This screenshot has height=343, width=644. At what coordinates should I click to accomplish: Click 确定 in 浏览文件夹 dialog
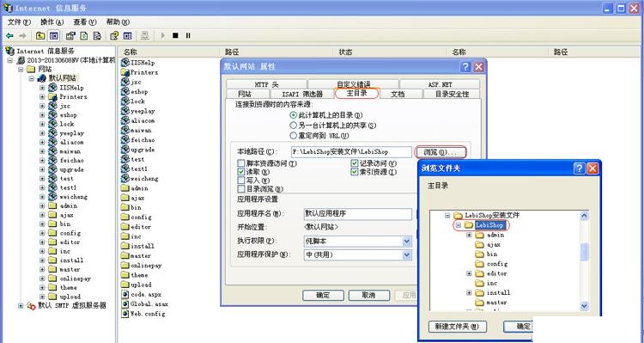pos(519,326)
